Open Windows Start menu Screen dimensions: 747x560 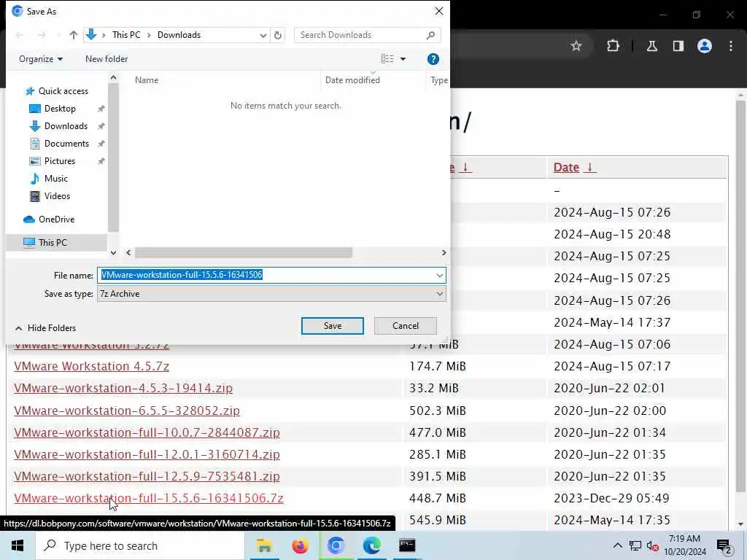point(18,545)
